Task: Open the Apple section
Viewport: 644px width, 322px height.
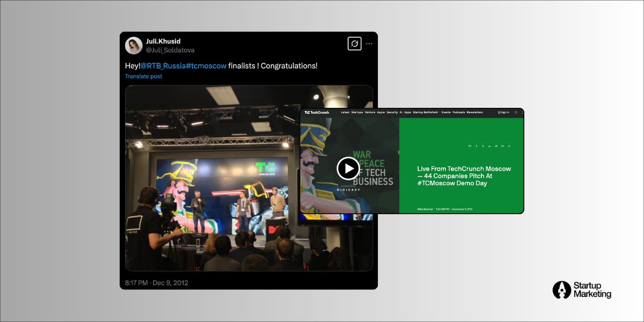Action: [x=381, y=112]
